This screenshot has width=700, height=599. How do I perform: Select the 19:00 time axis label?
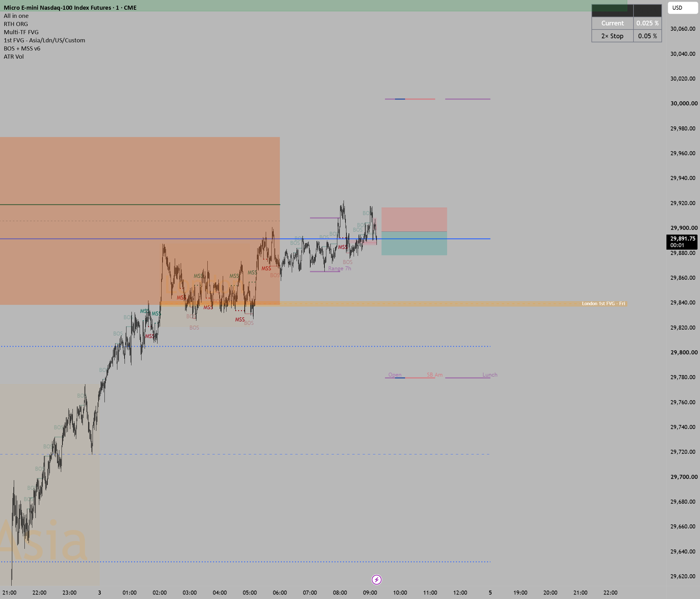coord(520,593)
